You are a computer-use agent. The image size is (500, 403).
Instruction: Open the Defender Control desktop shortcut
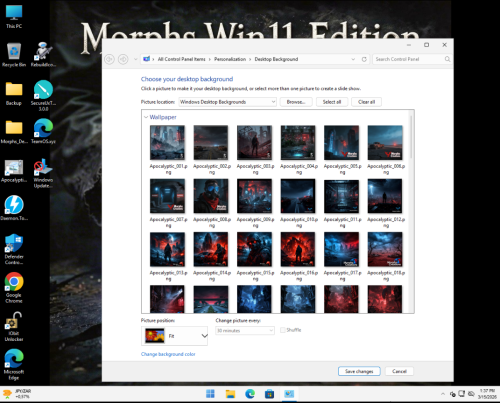[x=14, y=249]
